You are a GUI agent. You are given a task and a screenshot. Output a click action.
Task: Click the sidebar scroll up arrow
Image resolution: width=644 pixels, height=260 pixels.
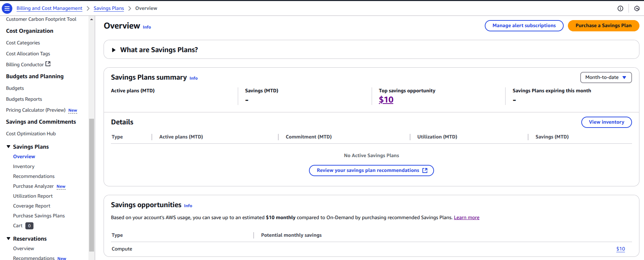92,19
